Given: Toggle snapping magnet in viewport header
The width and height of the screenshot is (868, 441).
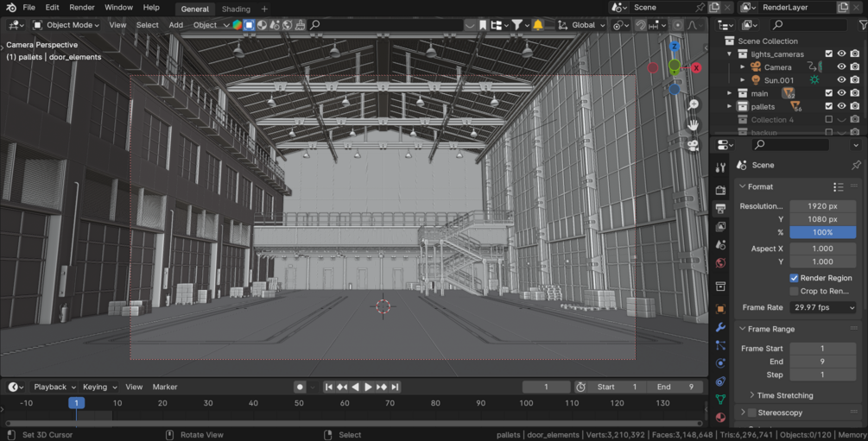Looking at the screenshot, I should click(641, 25).
